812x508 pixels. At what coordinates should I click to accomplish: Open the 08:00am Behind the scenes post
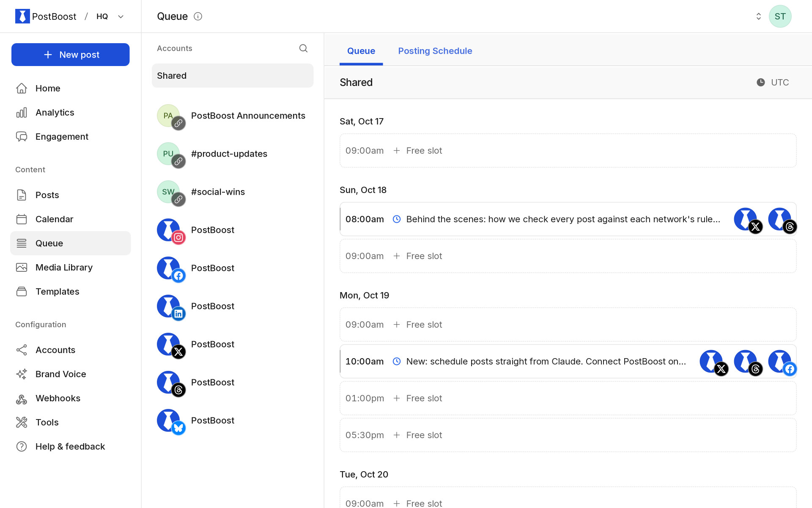click(x=568, y=219)
